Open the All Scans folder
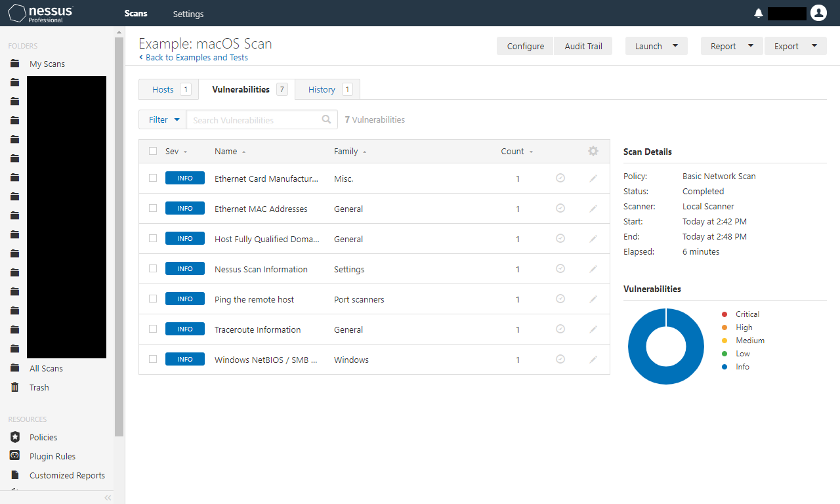 (x=46, y=368)
